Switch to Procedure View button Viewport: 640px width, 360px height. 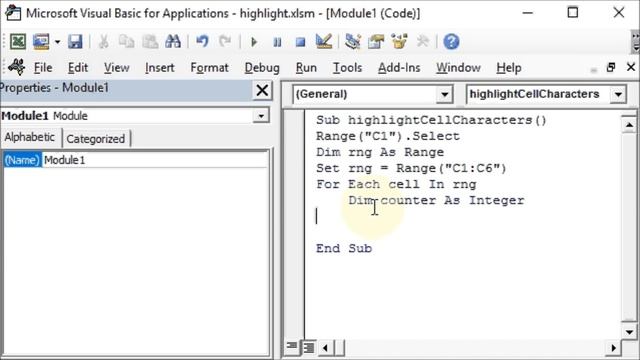[292, 348]
